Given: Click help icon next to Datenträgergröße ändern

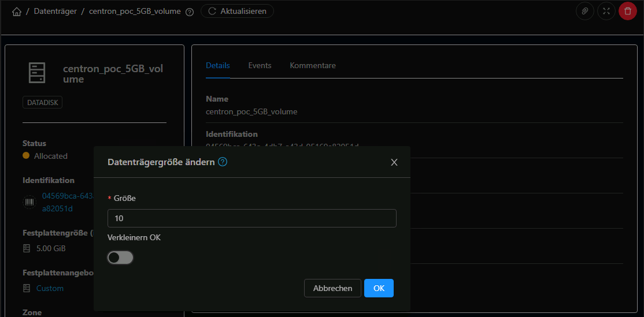Looking at the screenshot, I should coord(223,162).
